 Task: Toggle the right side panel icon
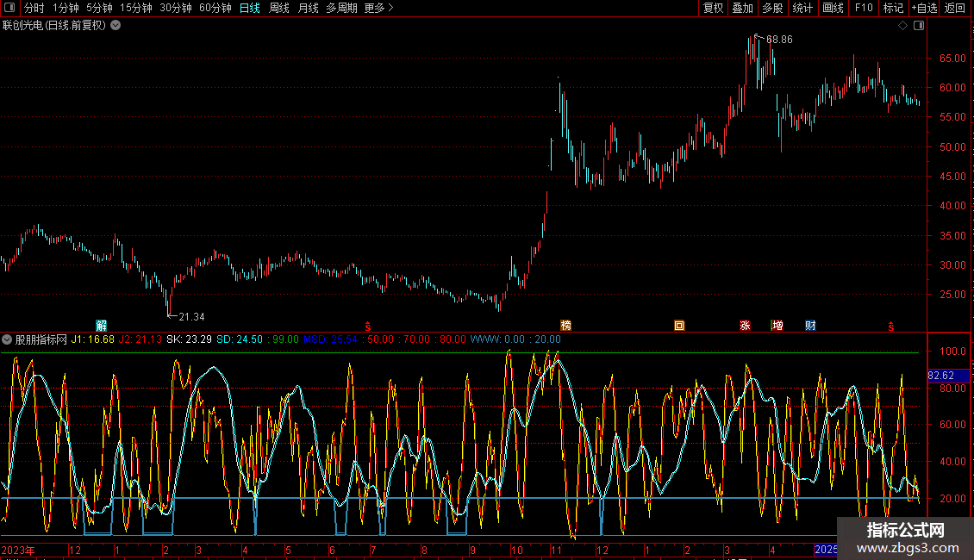[x=919, y=26]
